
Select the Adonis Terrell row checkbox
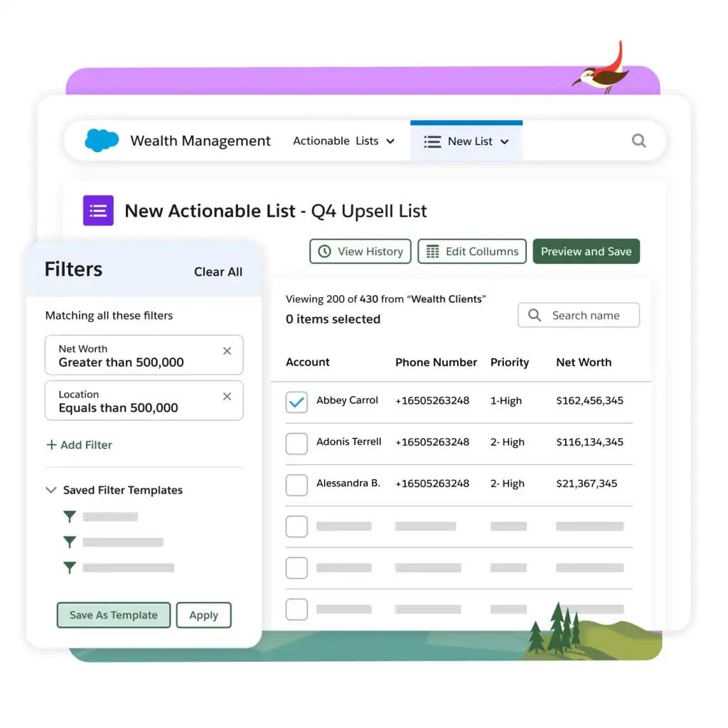pos(296,443)
